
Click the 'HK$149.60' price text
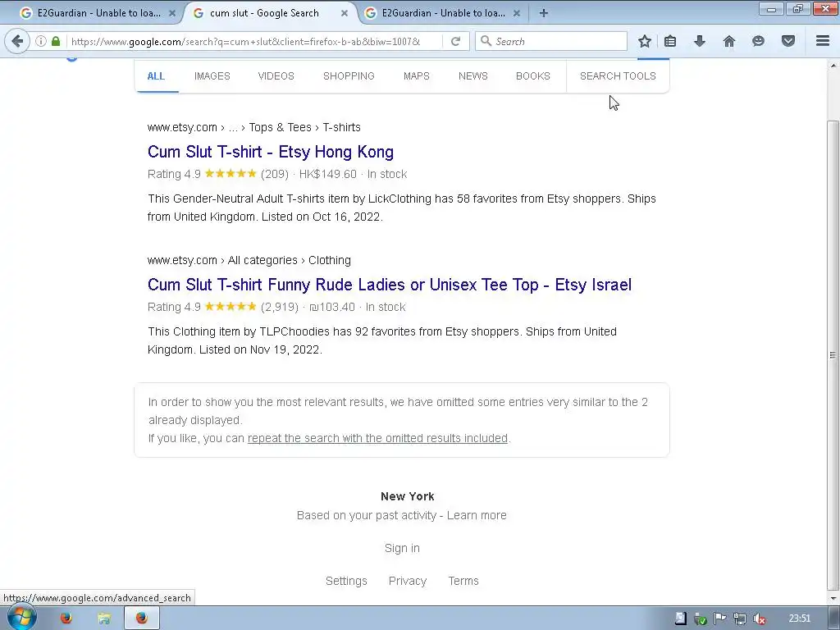(x=328, y=174)
